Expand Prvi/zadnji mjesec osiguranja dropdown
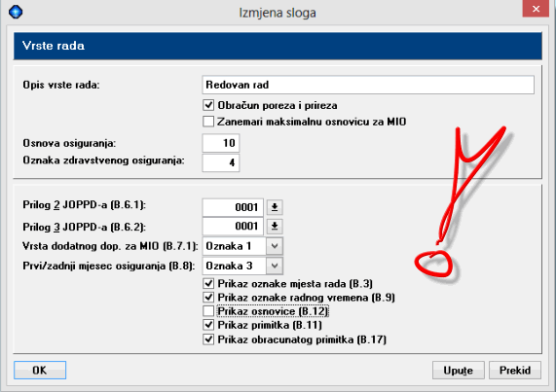The height and width of the screenshot is (392, 556). pyautogui.click(x=275, y=266)
